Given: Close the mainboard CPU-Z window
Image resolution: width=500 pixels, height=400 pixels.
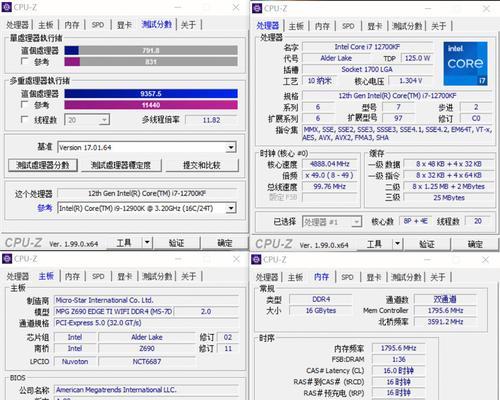Looking at the screenshot, I should pyautogui.click(x=236, y=259).
